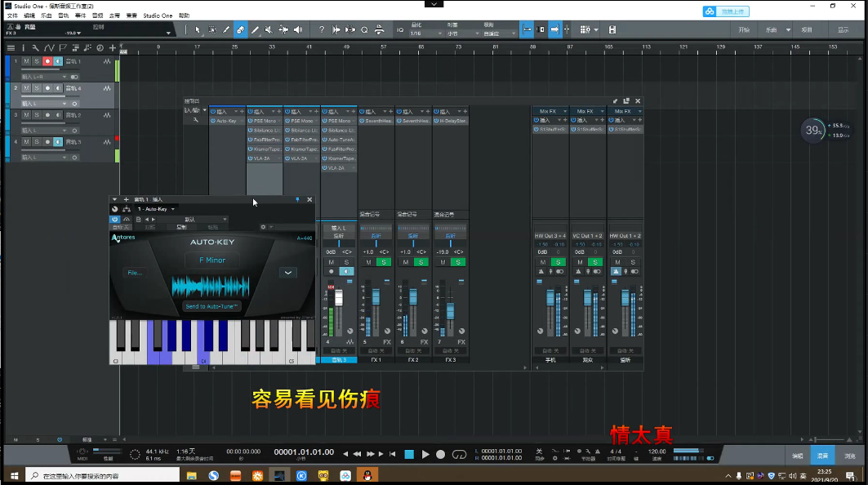Click the C4 key on Auto-Key keyboard
This screenshot has width=868, height=485.
(x=204, y=355)
